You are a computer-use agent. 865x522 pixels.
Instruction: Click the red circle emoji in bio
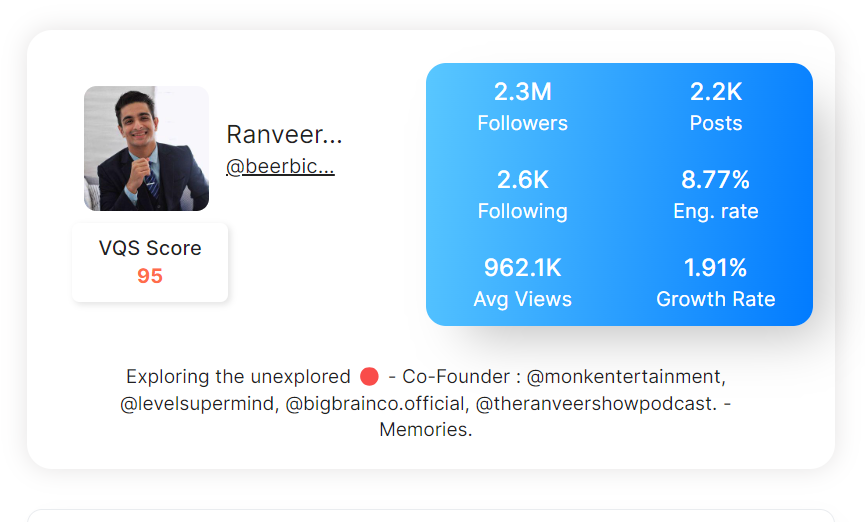pos(369,376)
